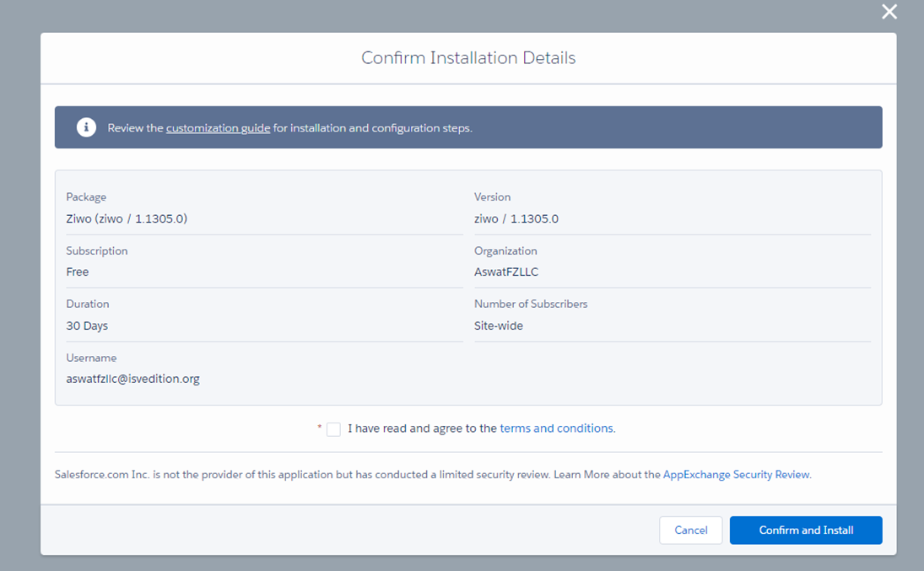The height and width of the screenshot is (571, 924).
Task: Cancel the installation
Action: [x=690, y=531]
